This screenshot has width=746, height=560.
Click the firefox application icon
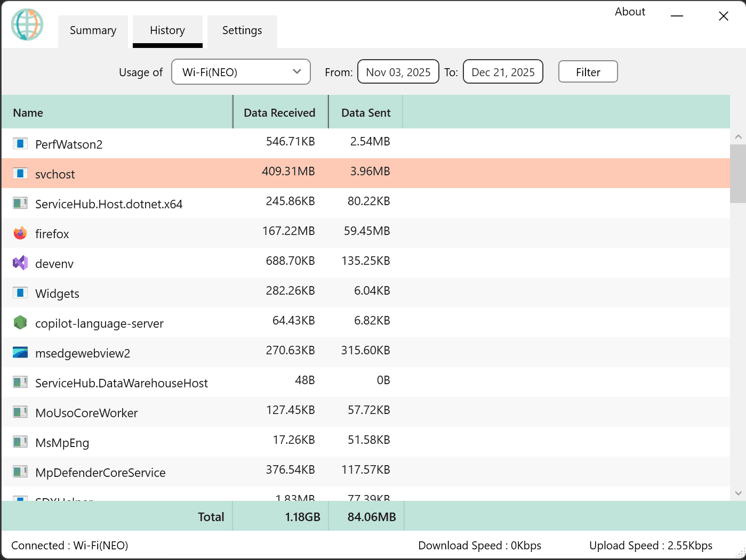[20, 233]
